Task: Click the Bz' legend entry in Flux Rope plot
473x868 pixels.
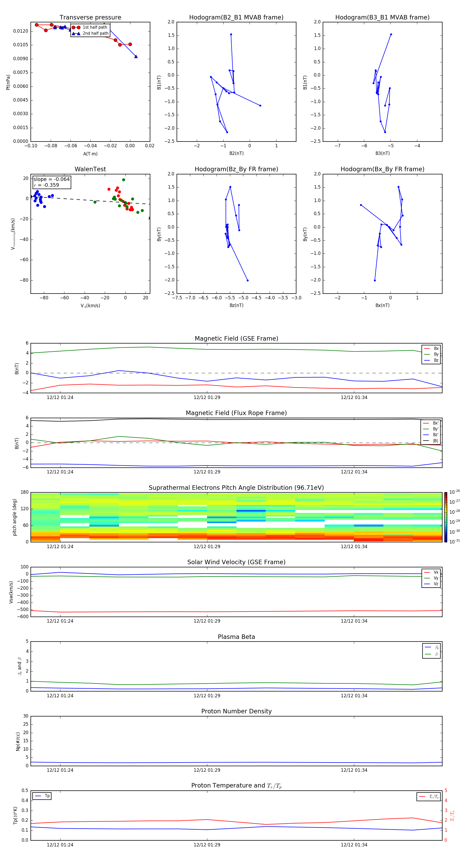Action: (431, 435)
